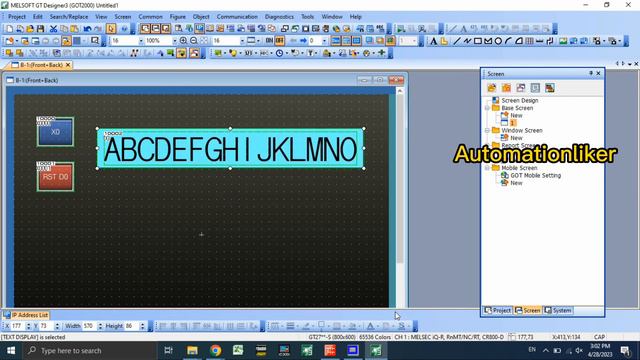The width and height of the screenshot is (640, 360).
Task: Click the Windows Start button
Action: 11,351
